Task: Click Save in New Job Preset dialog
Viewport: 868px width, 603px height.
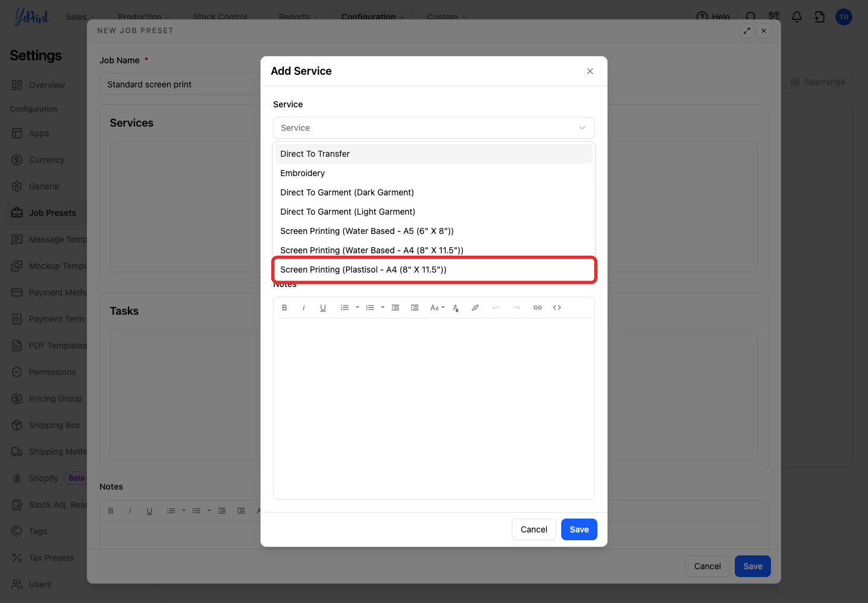Action: (x=753, y=566)
